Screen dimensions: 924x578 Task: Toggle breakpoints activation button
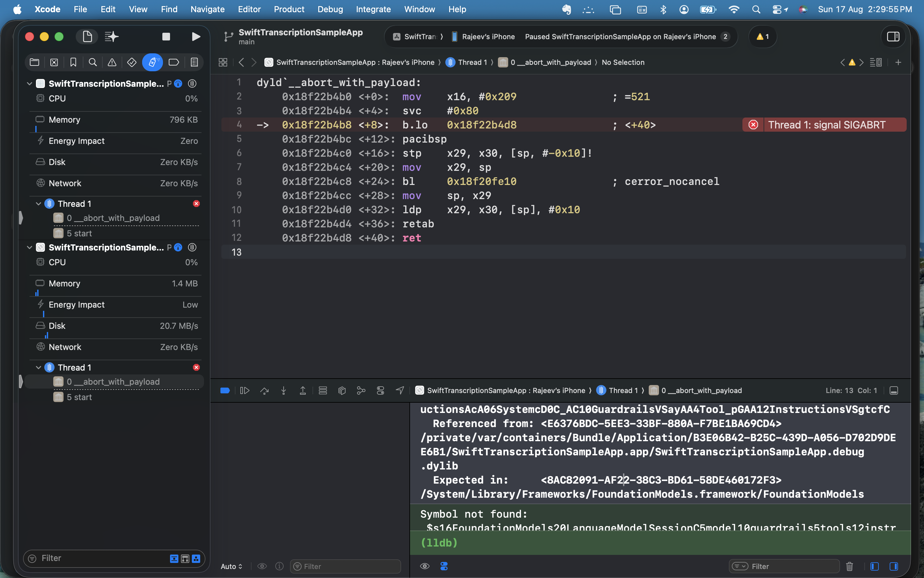(x=225, y=390)
